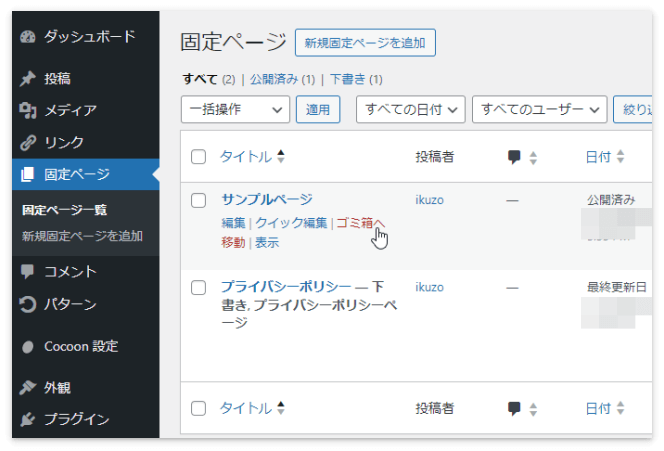This screenshot has height=451, width=664.
Task: Open 外観 menu in the sidebar
Action: (86, 387)
